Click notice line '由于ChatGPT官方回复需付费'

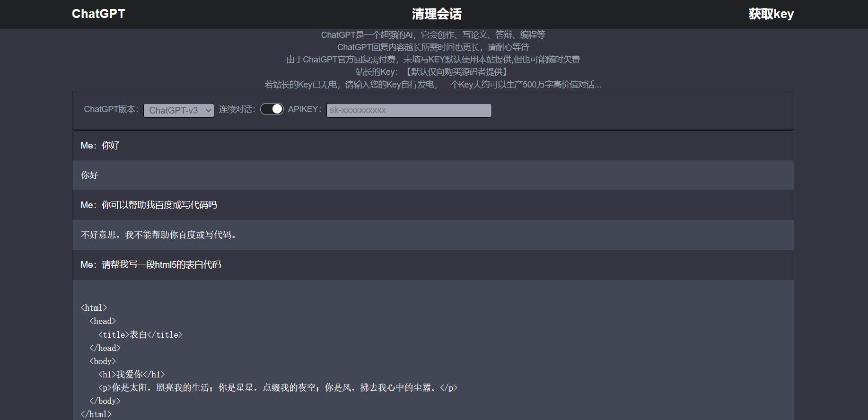433,59
